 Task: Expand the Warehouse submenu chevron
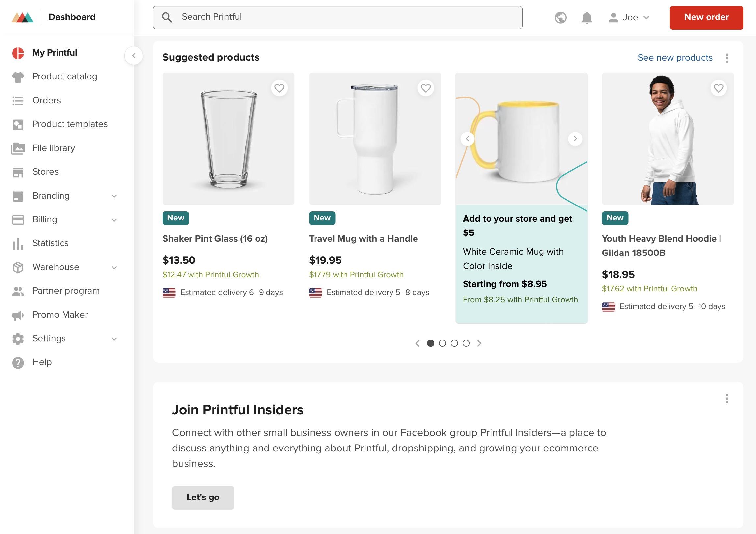[x=114, y=268]
